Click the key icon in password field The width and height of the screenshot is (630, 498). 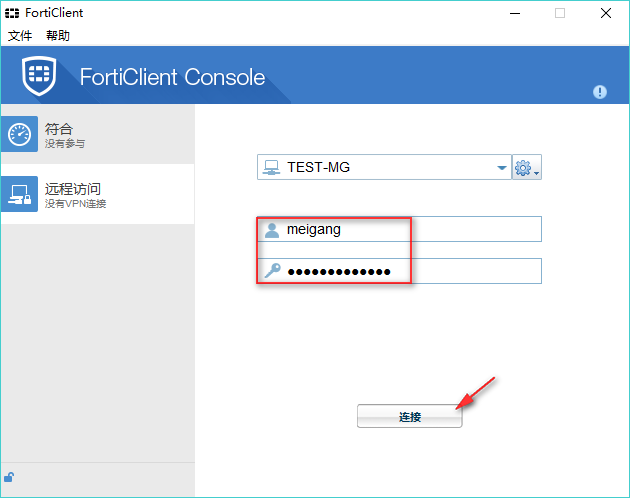coord(272,271)
